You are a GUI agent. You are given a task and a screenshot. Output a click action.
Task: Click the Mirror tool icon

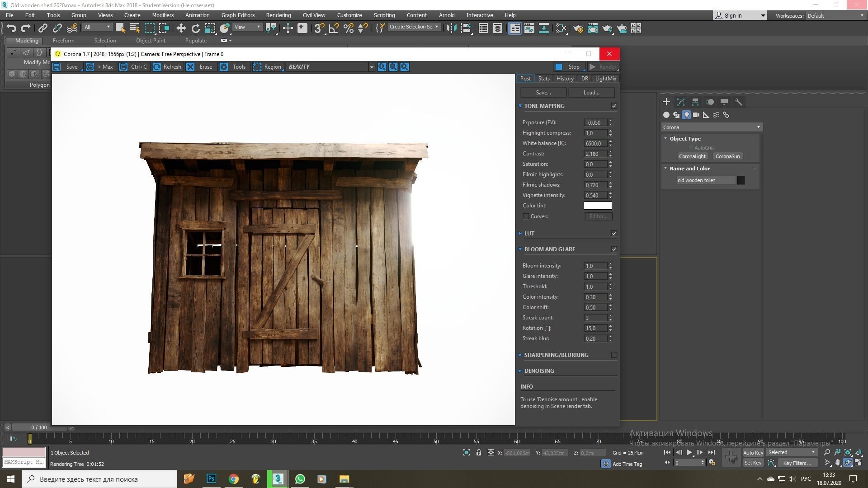[451, 28]
